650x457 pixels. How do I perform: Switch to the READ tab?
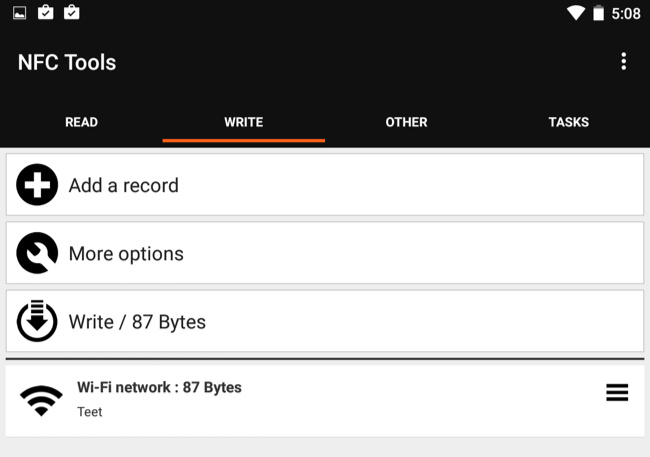click(x=81, y=122)
